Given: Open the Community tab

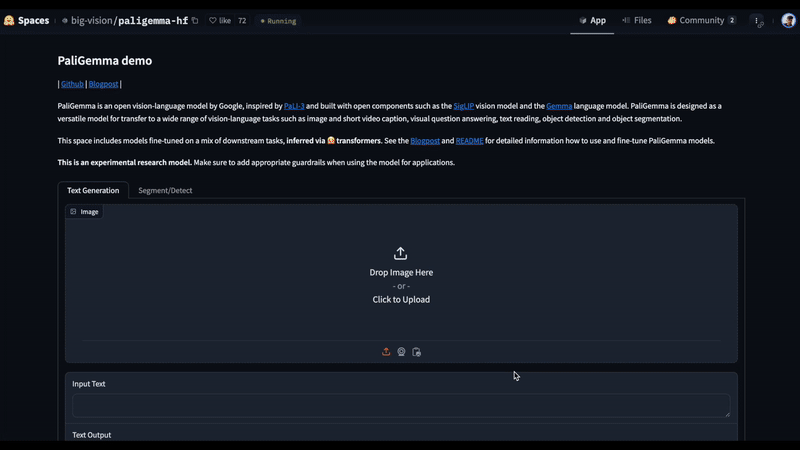Looking at the screenshot, I should pyautogui.click(x=702, y=20).
